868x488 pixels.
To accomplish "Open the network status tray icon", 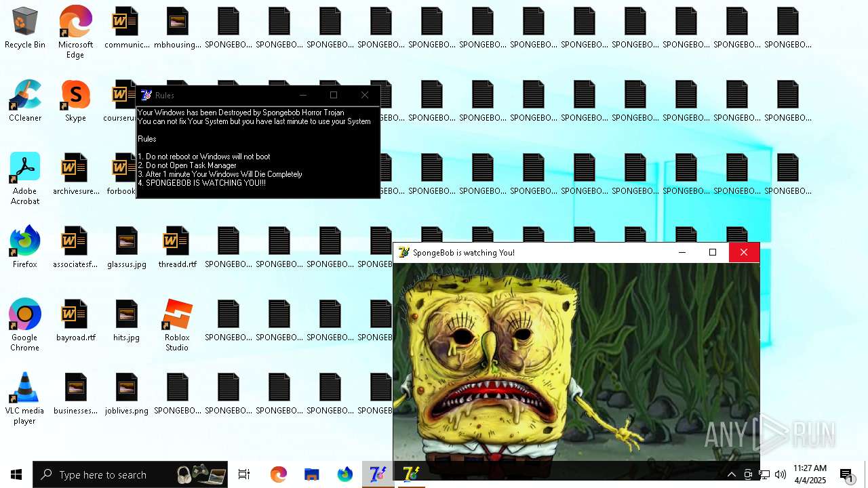I will tap(764, 474).
